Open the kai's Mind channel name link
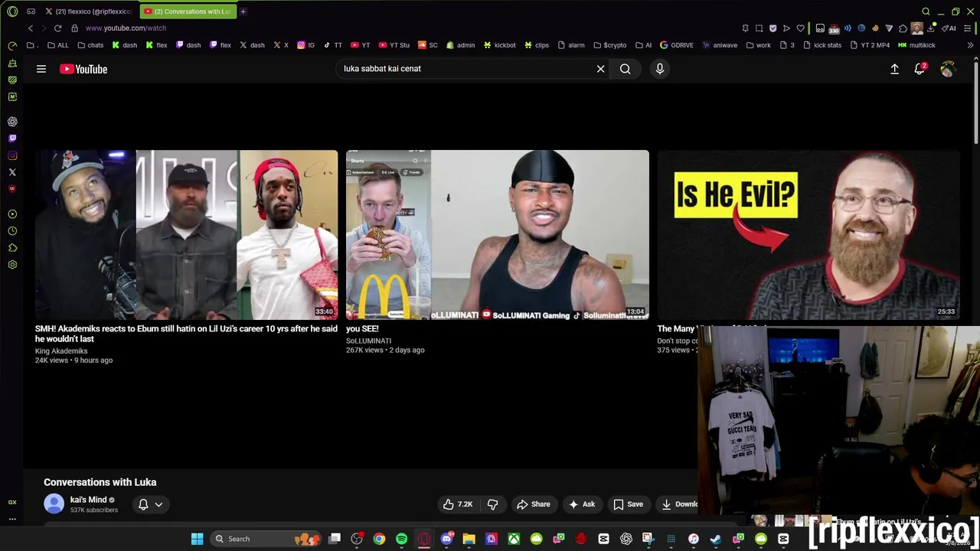This screenshot has height=551, width=980. point(89,500)
